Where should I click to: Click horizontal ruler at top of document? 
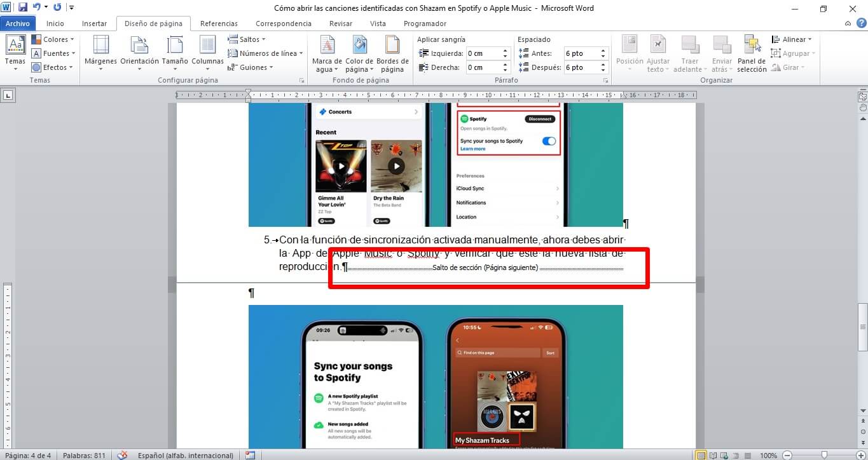click(436, 95)
